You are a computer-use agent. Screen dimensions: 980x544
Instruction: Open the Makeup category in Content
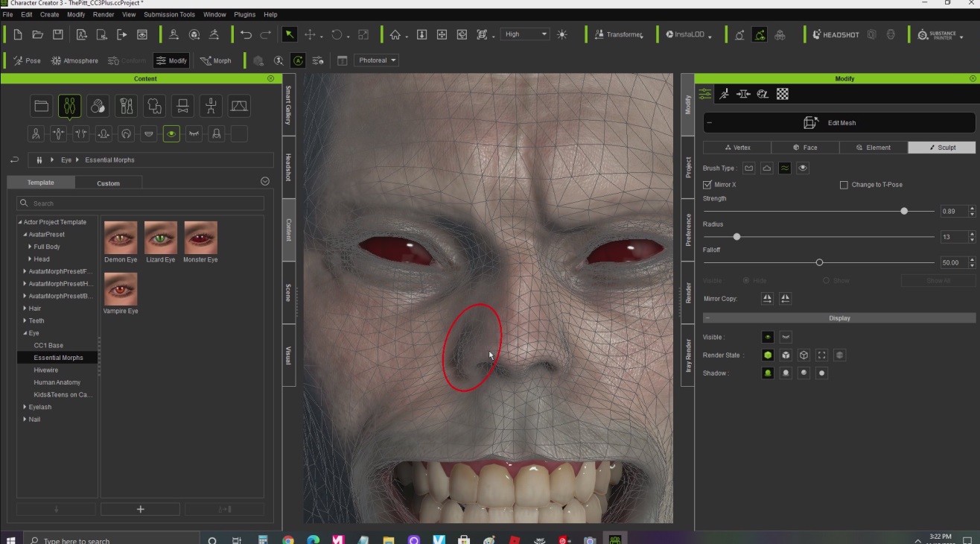(126, 107)
